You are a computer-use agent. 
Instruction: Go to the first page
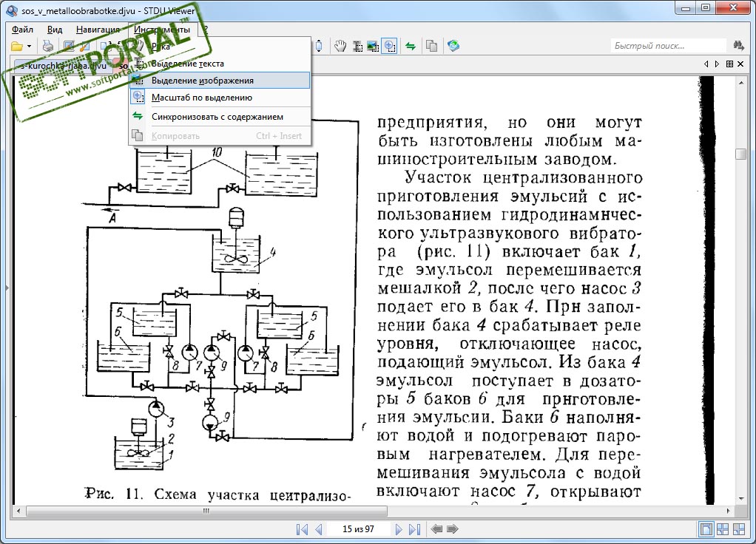point(303,529)
